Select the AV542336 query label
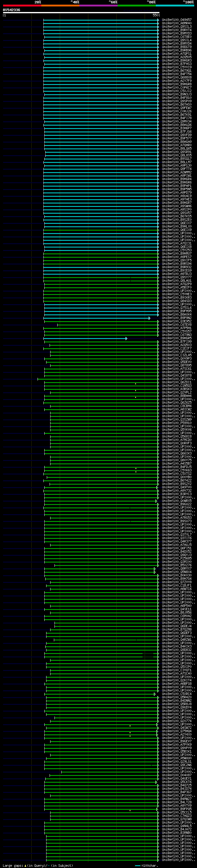Viewport: 197px width, 868px height. tap(11, 10)
